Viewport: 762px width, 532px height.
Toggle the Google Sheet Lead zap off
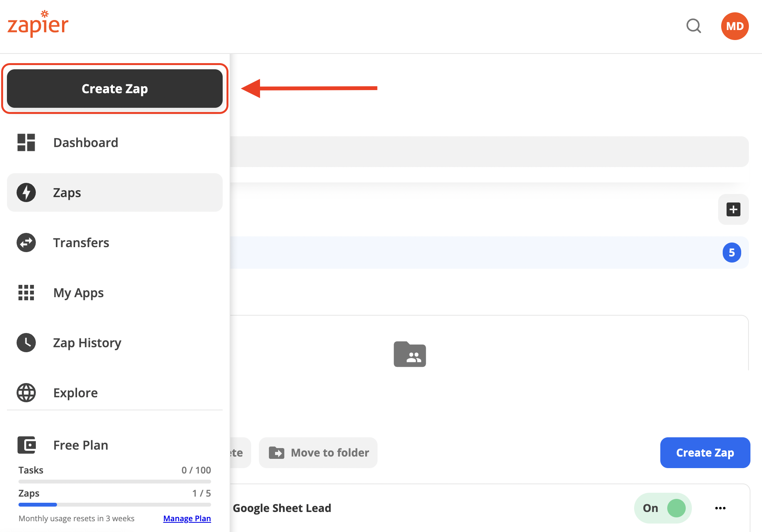(x=663, y=508)
